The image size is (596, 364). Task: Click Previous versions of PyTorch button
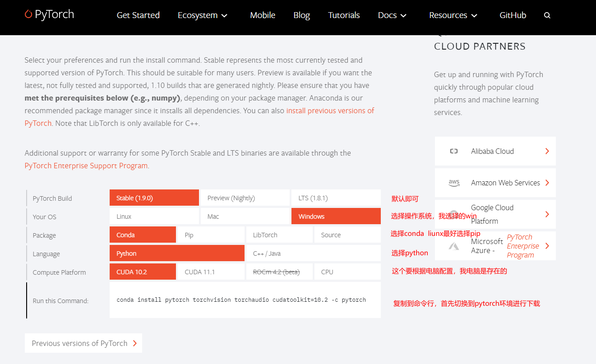click(x=83, y=343)
